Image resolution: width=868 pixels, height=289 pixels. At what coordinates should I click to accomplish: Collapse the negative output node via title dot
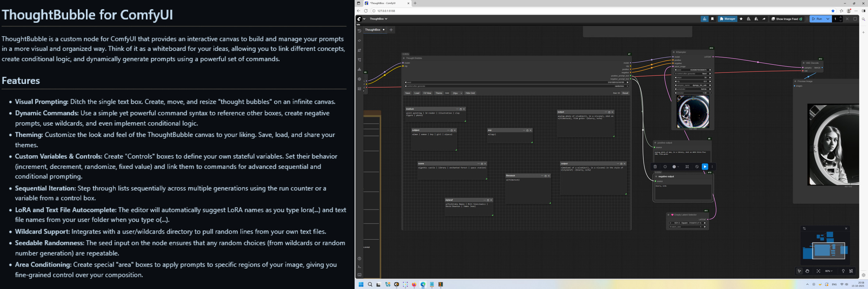tap(656, 177)
